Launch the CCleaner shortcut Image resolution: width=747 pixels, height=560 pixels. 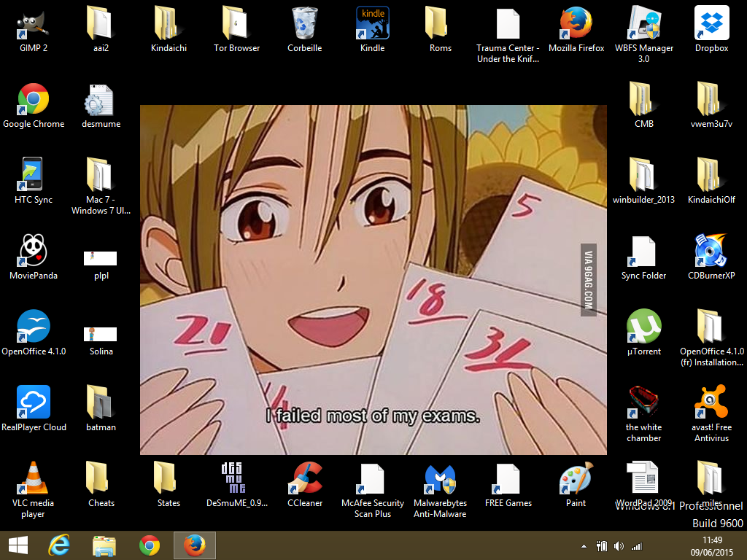click(304, 478)
